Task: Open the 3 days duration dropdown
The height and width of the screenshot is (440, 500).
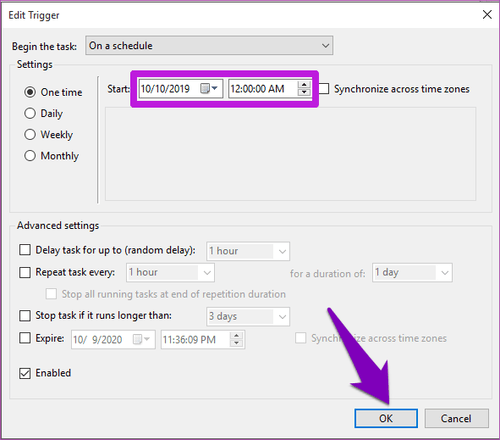Action: click(x=248, y=316)
